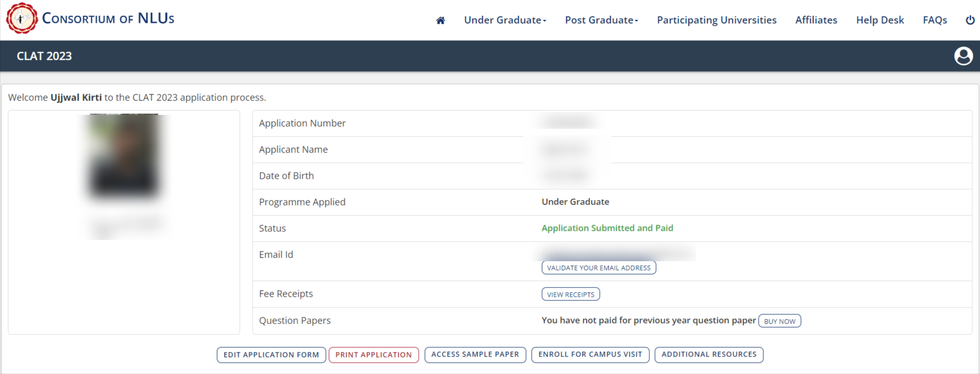Click Edit Application Form button
The width and height of the screenshot is (980, 374).
coord(271,355)
